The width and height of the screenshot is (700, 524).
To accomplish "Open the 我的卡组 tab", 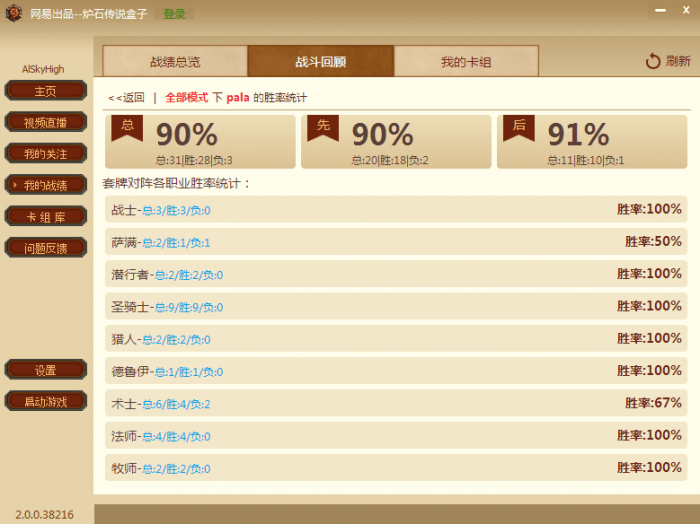I will coord(466,61).
